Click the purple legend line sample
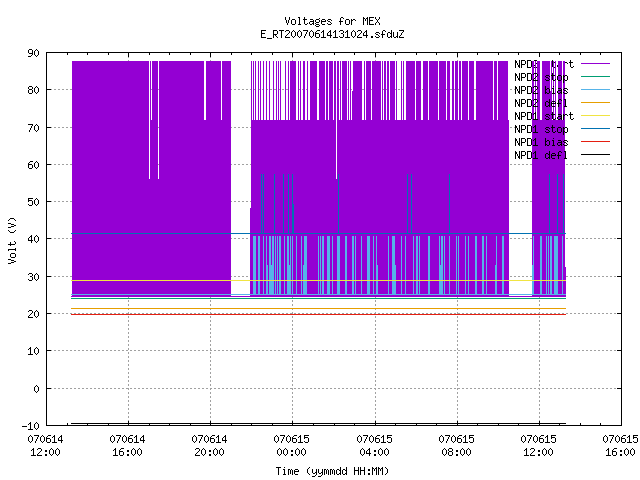Image resolution: width=640 pixels, height=480 pixels. coord(595,64)
